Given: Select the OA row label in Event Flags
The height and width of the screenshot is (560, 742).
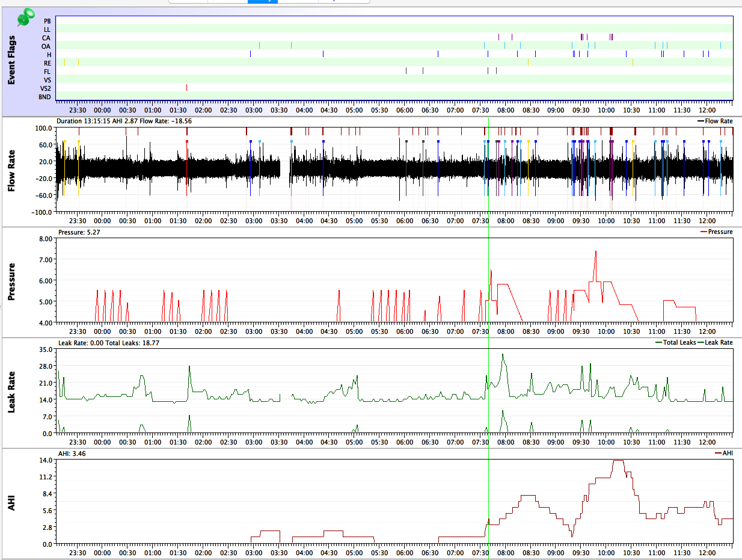Looking at the screenshot, I should 46,46.
